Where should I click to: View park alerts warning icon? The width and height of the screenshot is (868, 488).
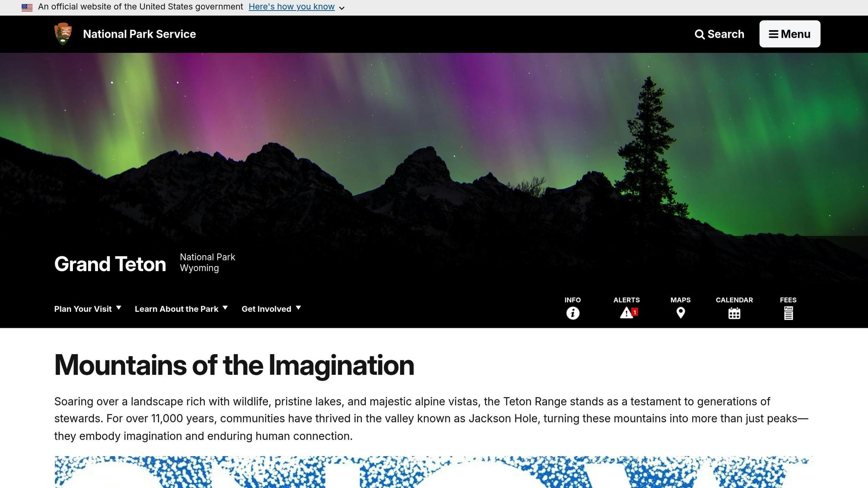[627, 313]
